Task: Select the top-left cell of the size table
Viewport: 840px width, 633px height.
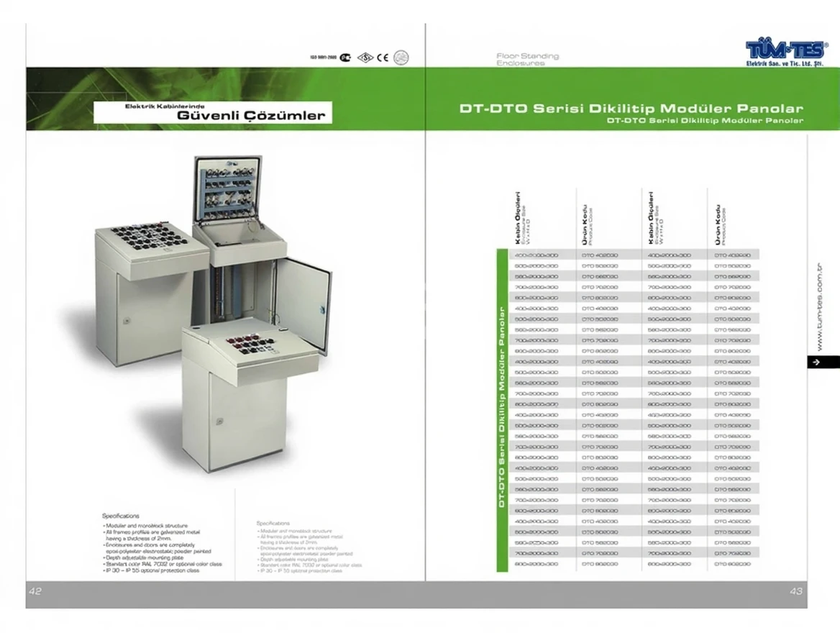Action: 537,255
